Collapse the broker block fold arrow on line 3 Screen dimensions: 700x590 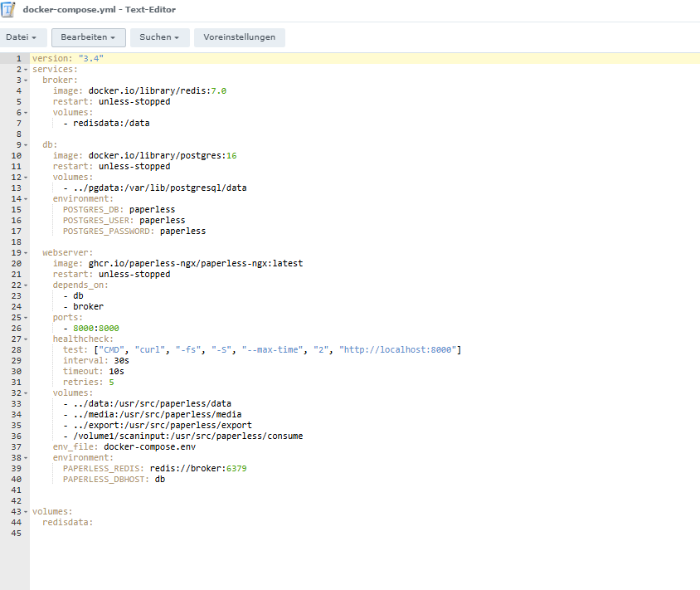(x=26, y=80)
